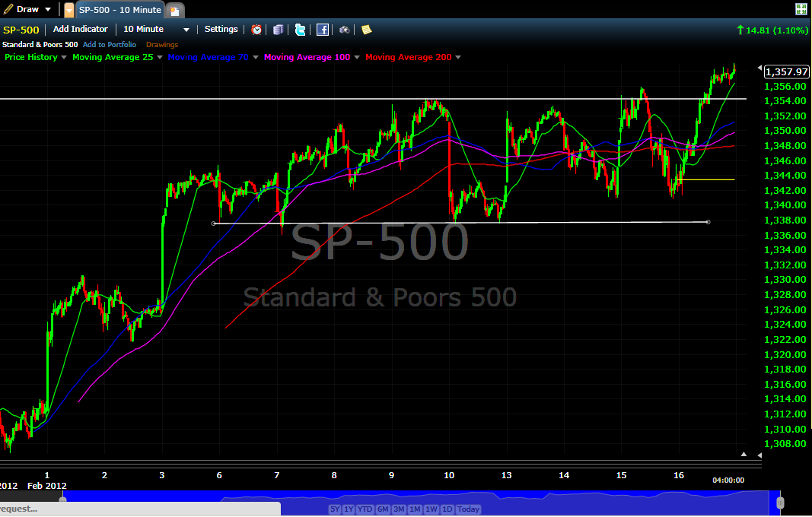
Task: Grab the right range slider handle
Action: coord(780,503)
